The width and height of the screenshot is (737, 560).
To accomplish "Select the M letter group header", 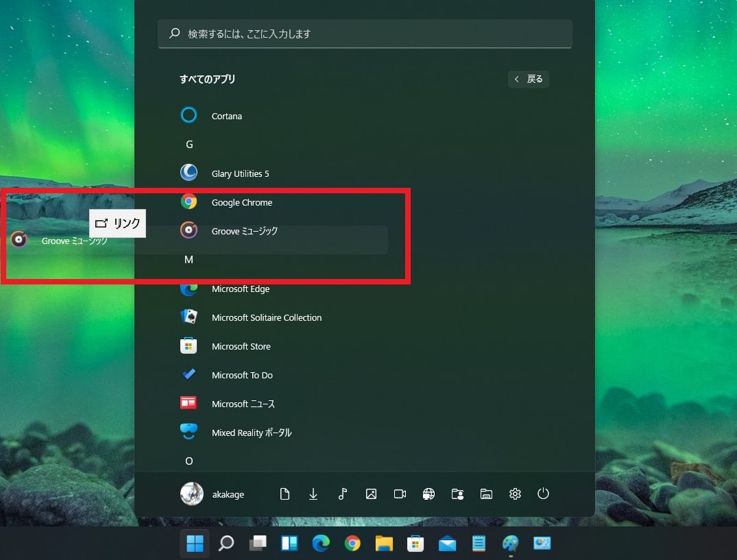I will coord(189,260).
